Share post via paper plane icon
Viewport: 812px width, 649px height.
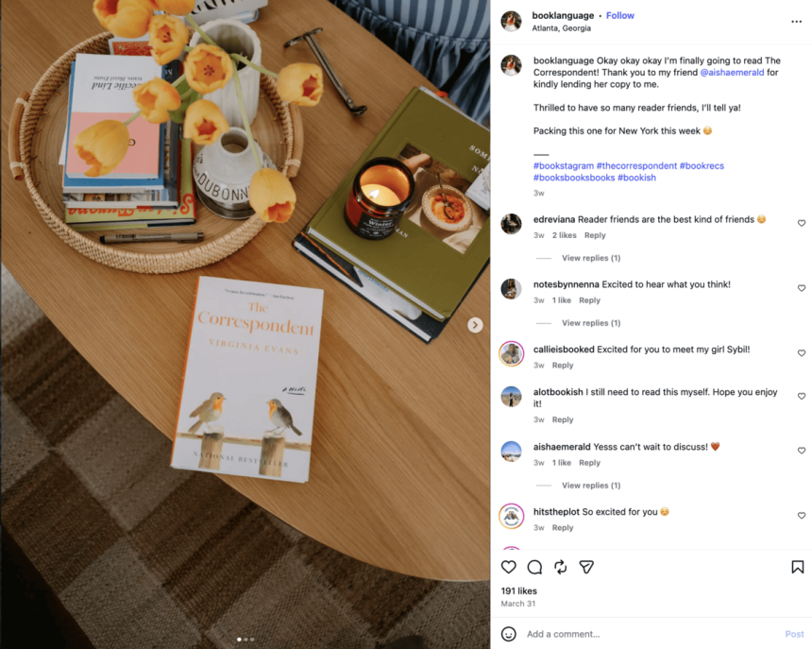tap(586, 567)
